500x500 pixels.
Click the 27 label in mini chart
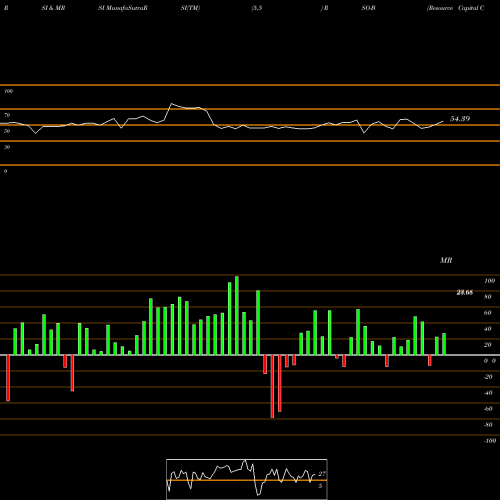[x=322, y=474]
